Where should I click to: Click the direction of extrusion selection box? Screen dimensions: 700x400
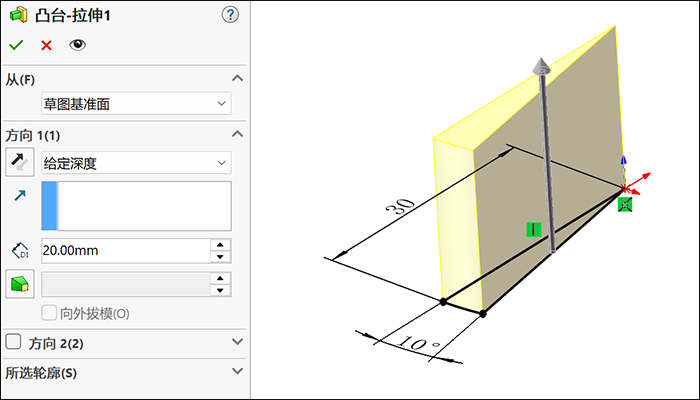tap(136, 206)
